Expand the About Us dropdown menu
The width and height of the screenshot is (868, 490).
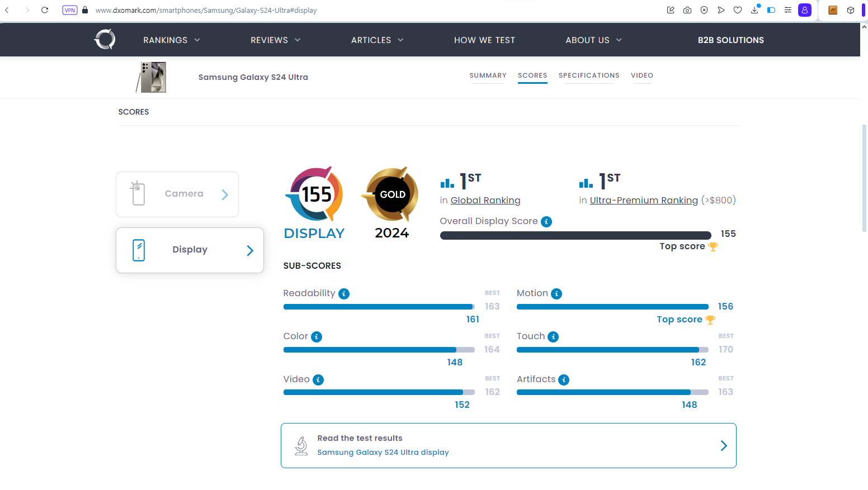pyautogui.click(x=594, y=40)
